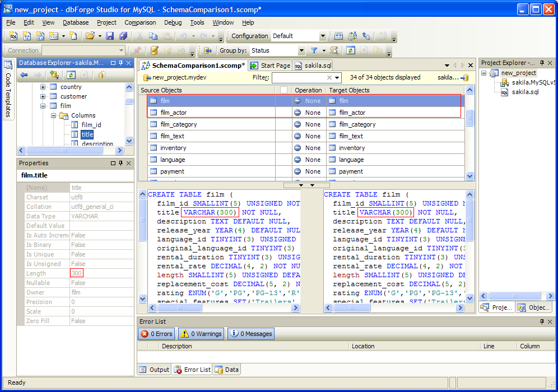
Task: Switch to the Output tab
Action: point(154,370)
